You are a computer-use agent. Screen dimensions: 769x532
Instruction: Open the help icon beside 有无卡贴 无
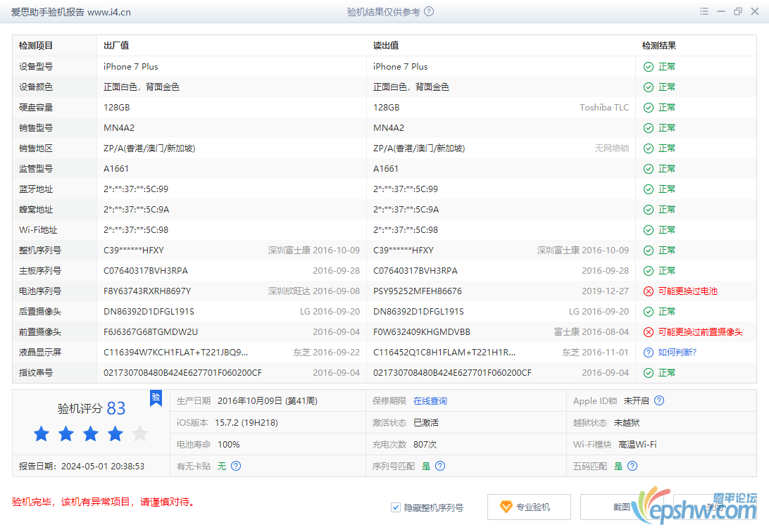coord(236,466)
